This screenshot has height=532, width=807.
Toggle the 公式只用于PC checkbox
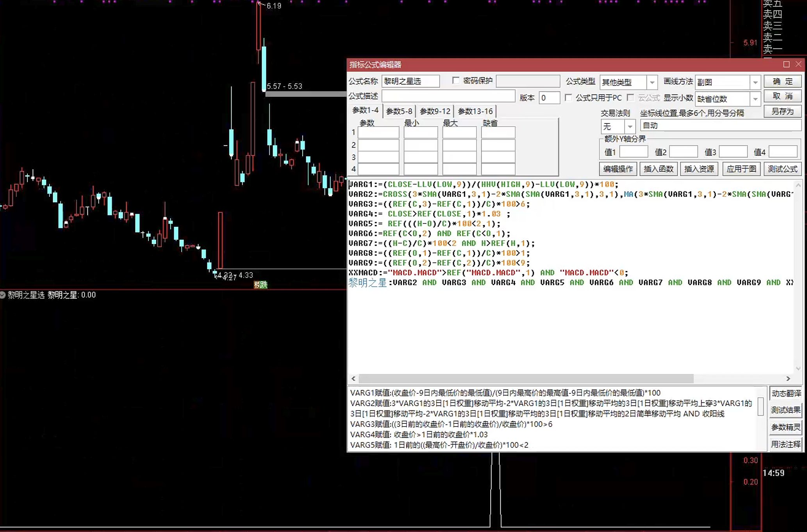point(568,97)
